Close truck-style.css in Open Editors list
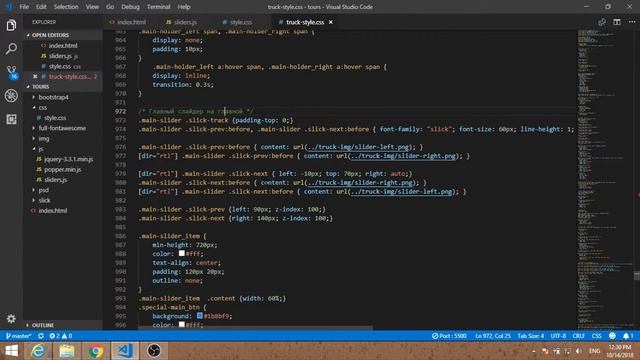This screenshot has height=360, width=640. coord(35,76)
